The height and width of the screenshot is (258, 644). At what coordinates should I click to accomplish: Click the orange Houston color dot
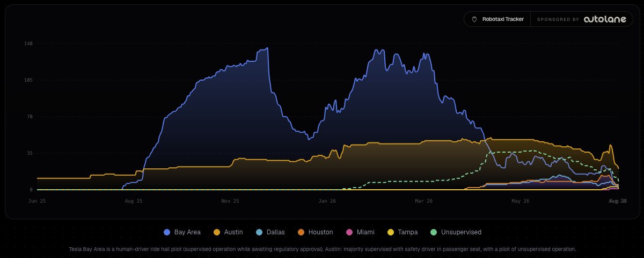point(301,232)
